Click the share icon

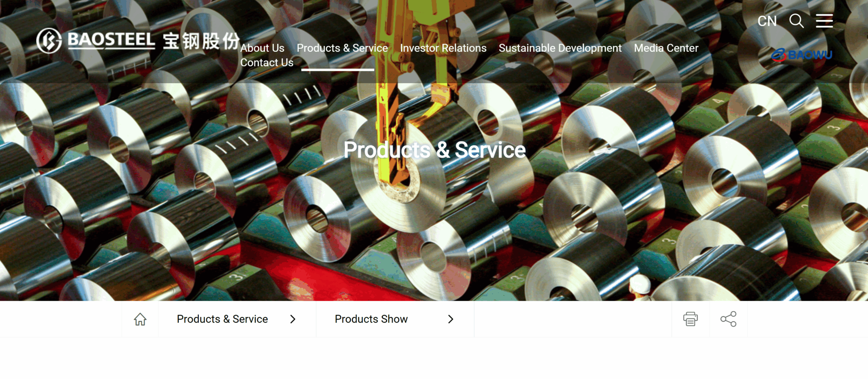[728, 319]
